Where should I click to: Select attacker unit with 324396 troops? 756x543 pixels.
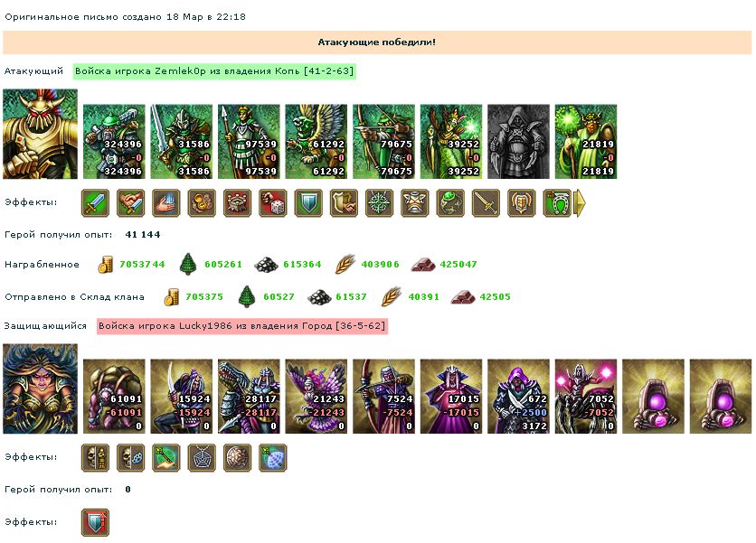114,142
